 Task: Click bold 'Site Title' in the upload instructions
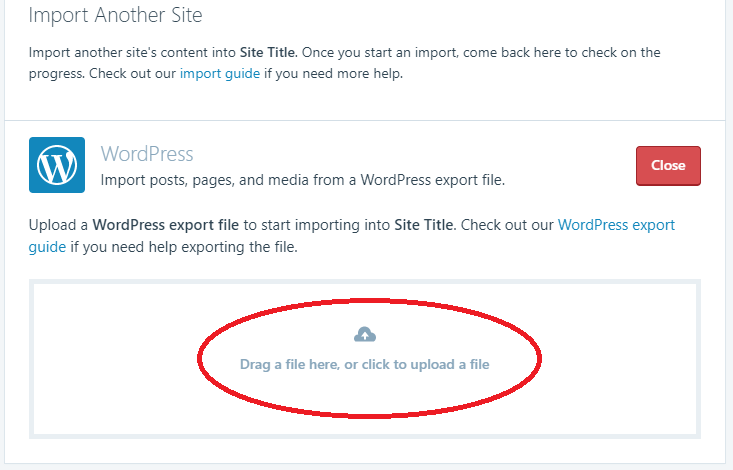(x=424, y=225)
